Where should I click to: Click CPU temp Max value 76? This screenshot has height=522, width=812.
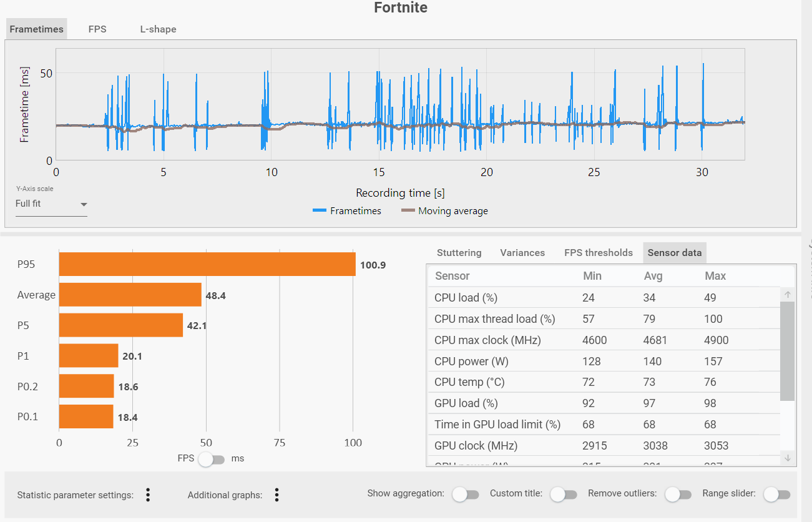(x=710, y=382)
